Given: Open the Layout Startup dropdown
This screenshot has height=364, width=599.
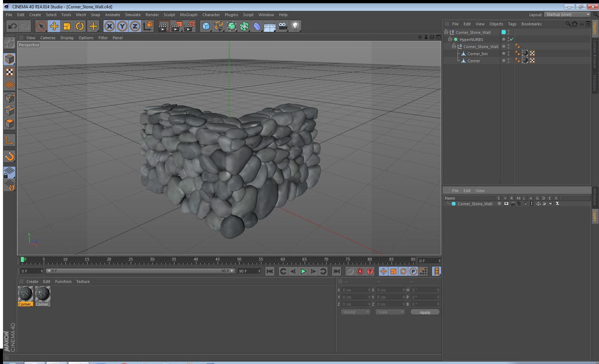Looking at the screenshot, I should [x=568, y=14].
